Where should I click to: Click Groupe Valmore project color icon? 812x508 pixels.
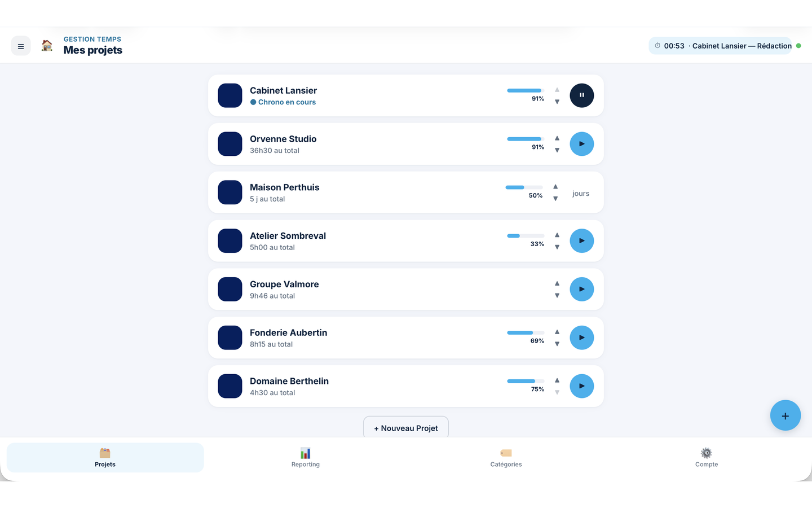click(x=230, y=290)
